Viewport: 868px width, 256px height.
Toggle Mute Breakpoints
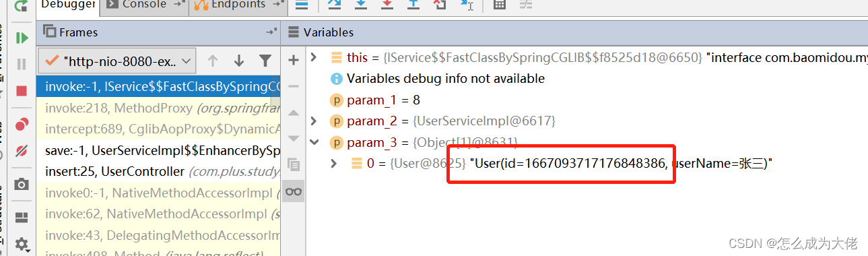[22, 150]
